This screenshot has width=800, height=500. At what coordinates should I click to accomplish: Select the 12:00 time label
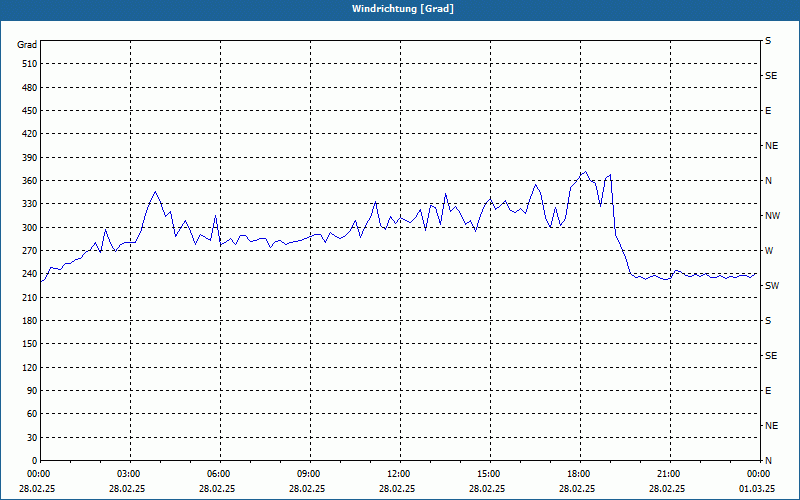click(x=398, y=474)
